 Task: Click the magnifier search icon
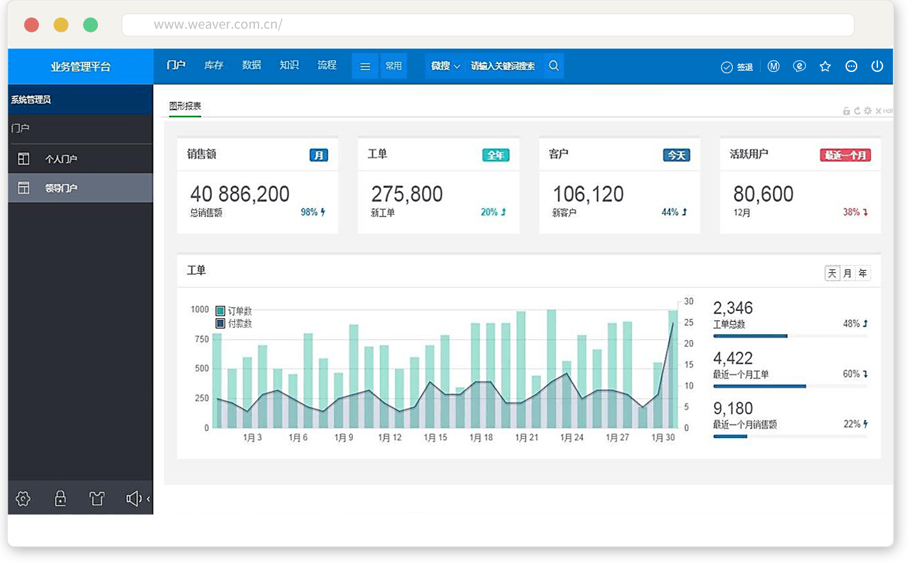(554, 66)
